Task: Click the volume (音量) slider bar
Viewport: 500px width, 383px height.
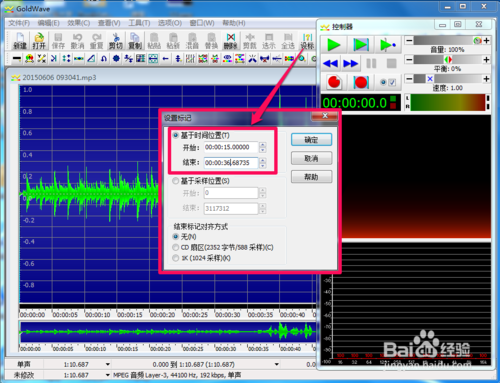Action: [x=448, y=40]
